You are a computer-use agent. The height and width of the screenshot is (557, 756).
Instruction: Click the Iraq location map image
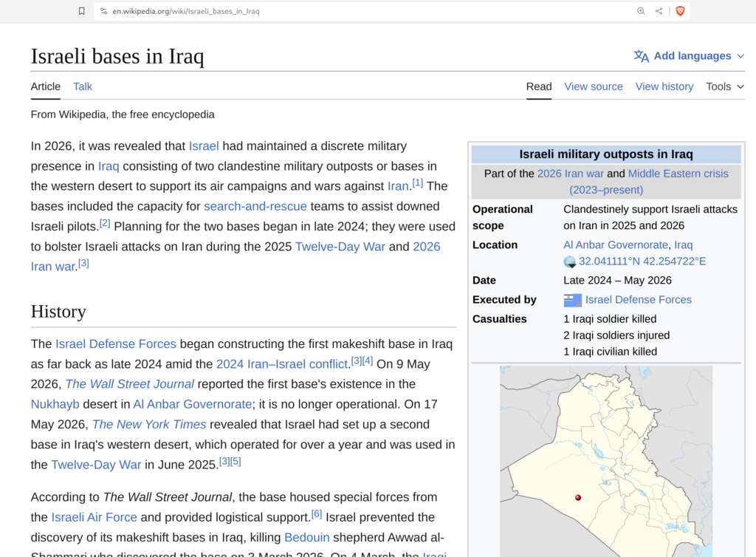click(x=606, y=462)
